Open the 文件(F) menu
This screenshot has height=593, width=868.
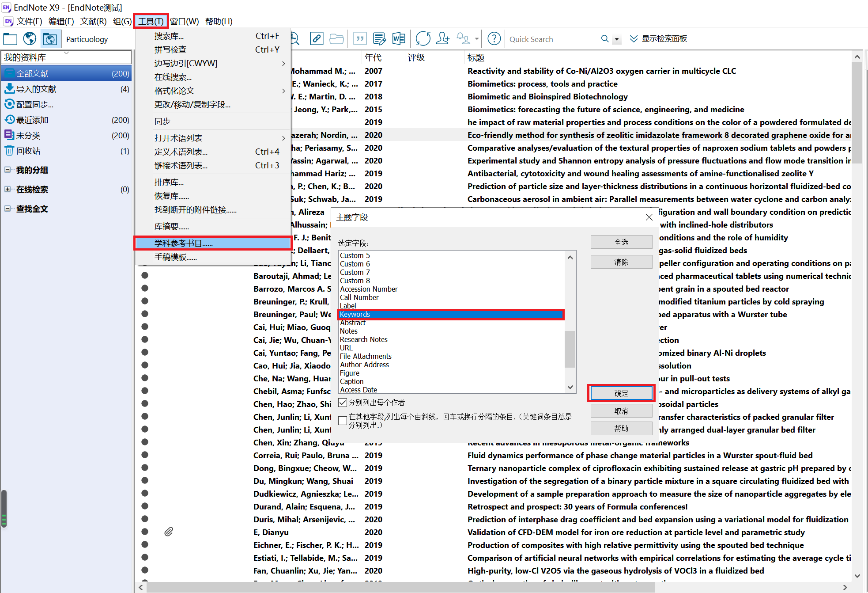click(29, 21)
